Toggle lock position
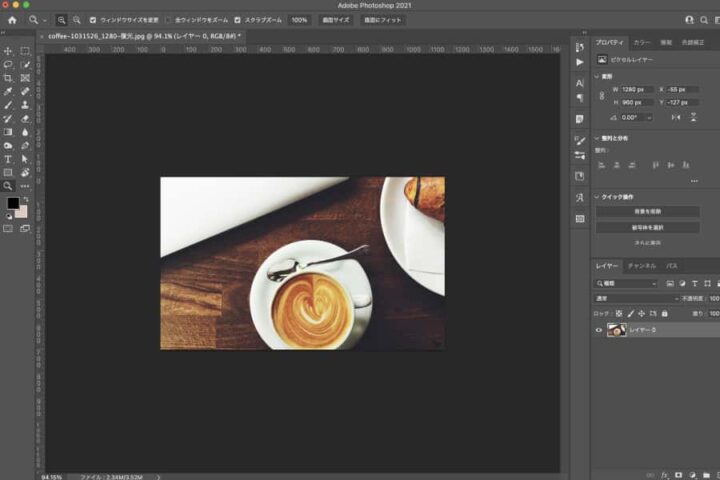The height and width of the screenshot is (480, 720). click(641, 314)
